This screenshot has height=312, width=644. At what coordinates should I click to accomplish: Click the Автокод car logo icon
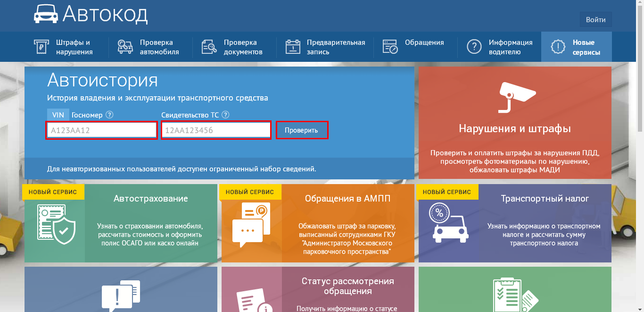tap(45, 14)
